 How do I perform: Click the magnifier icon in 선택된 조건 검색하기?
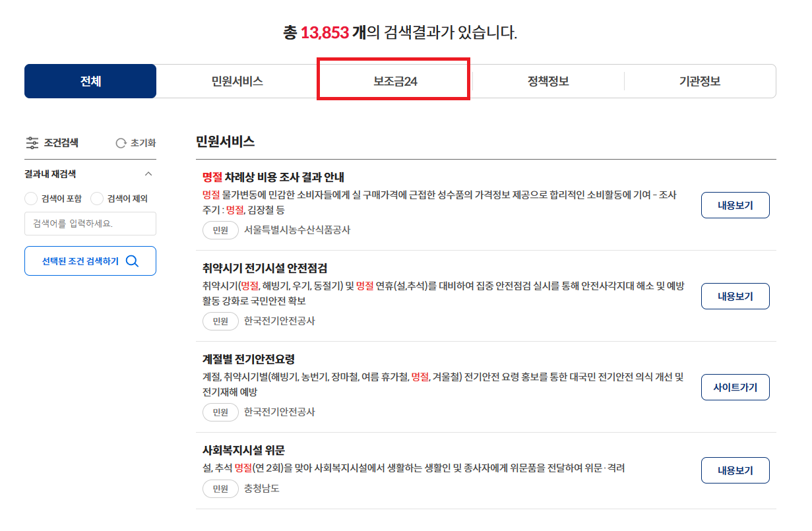[132, 261]
